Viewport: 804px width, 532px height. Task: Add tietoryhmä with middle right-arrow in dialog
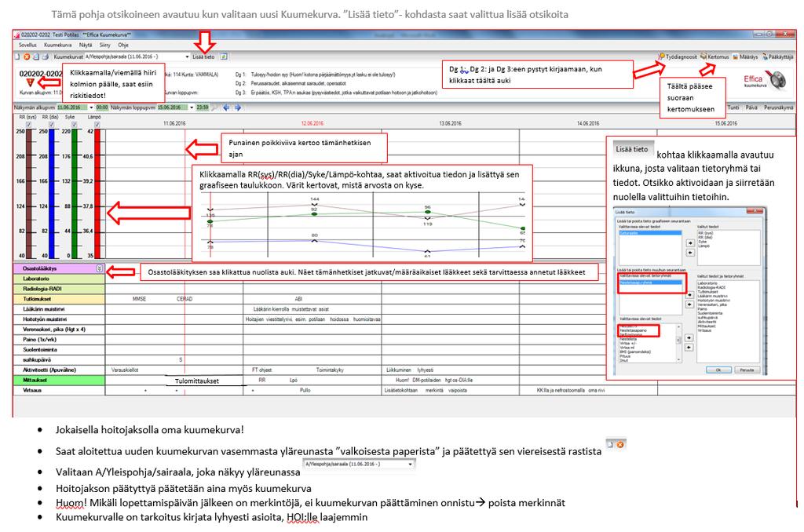[689, 295]
